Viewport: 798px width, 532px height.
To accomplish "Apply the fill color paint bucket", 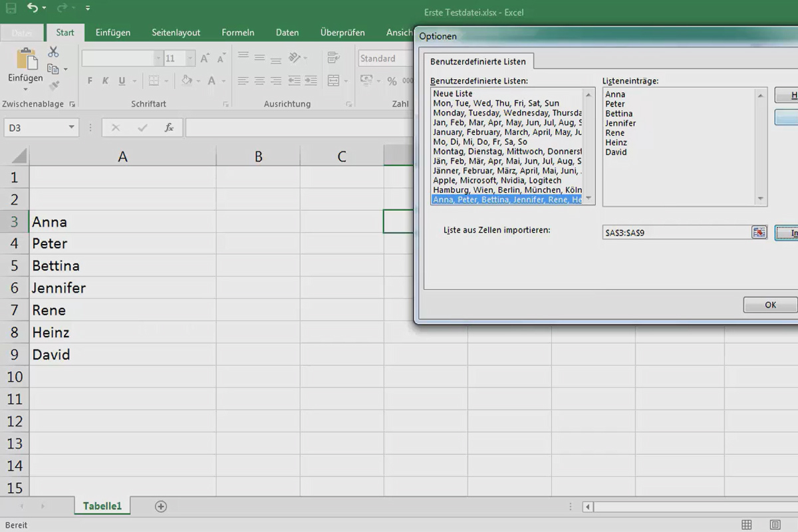I will click(x=187, y=81).
